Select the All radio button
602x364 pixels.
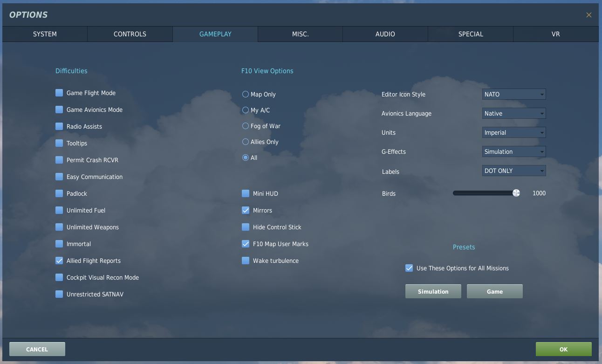[245, 158]
